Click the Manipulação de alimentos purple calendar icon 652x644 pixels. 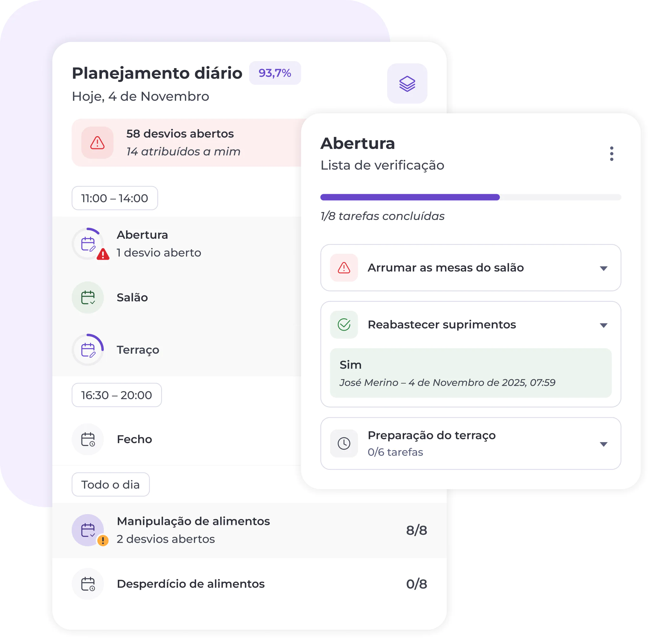click(88, 530)
